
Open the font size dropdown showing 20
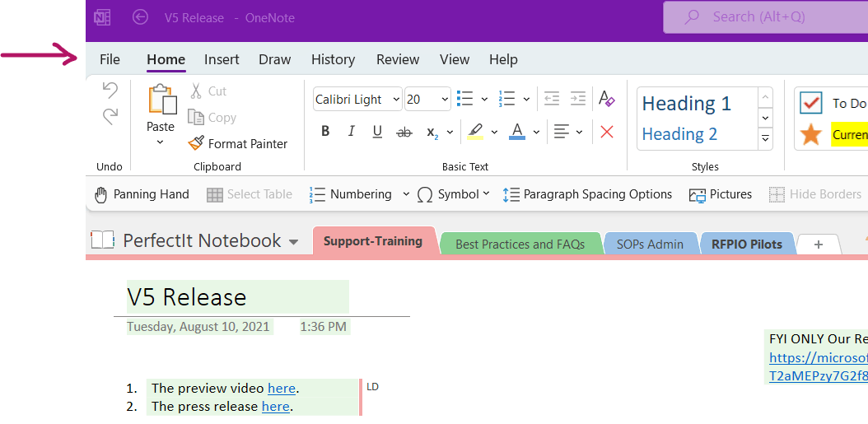point(445,100)
